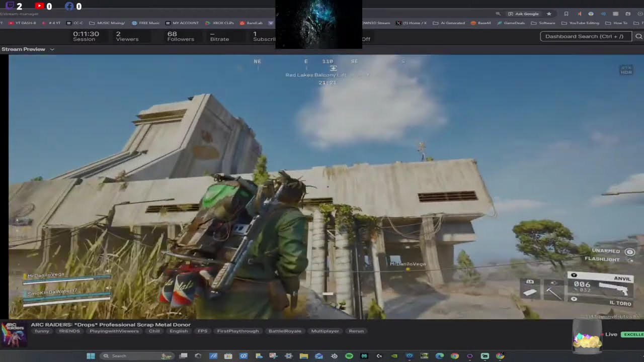
Task: Open Task View from the taskbar
Action: click(184, 356)
